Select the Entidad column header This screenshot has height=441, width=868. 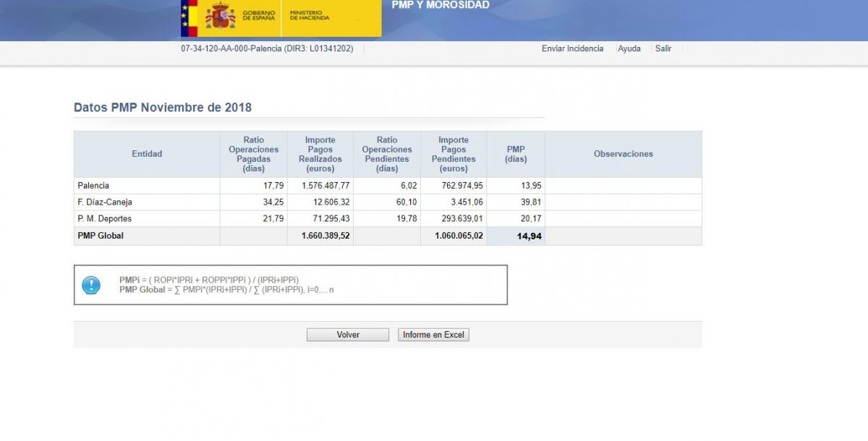[x=147, y=154]
